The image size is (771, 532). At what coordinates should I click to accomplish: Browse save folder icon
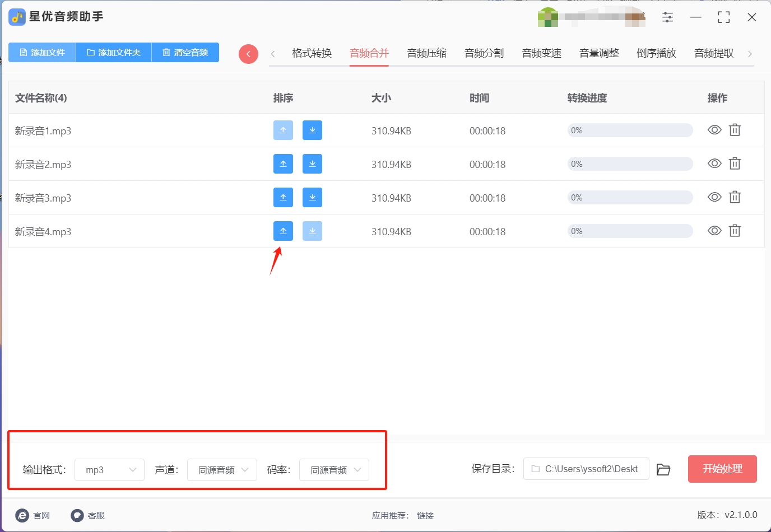pos(663,469)
